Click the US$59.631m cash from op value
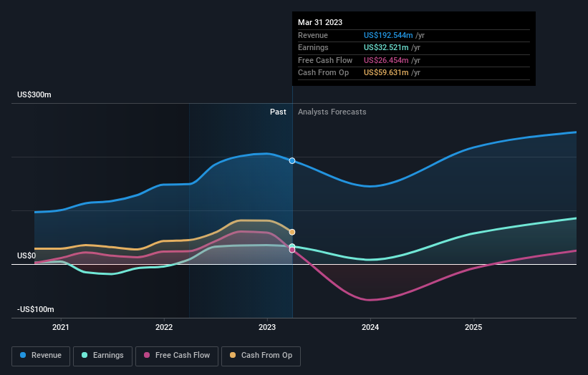Image resolution: width=588 pixels, height=375 pixels. [x=386, y=73]
